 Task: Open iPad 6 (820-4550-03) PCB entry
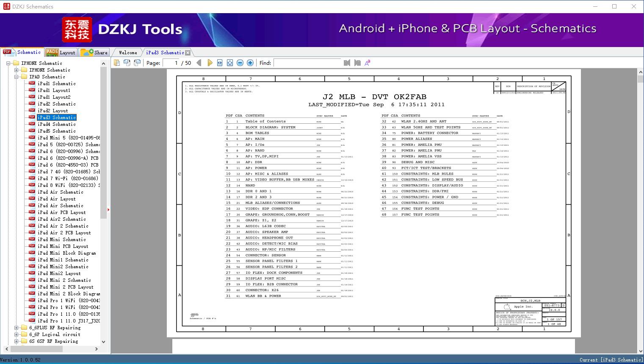[x=68, y=165]
